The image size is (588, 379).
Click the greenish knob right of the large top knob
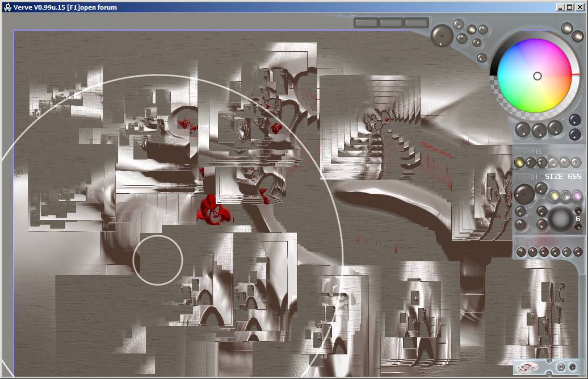point(462,38)
